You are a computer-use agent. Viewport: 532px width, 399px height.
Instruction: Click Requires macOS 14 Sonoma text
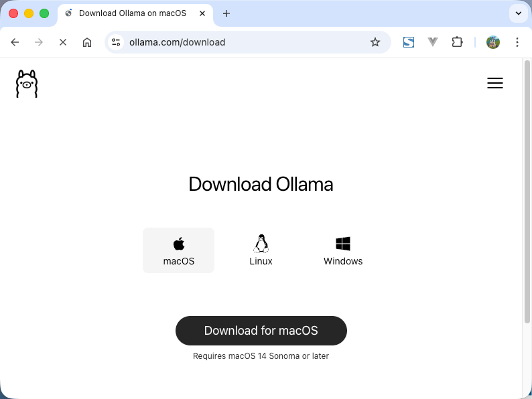point(261,356)
